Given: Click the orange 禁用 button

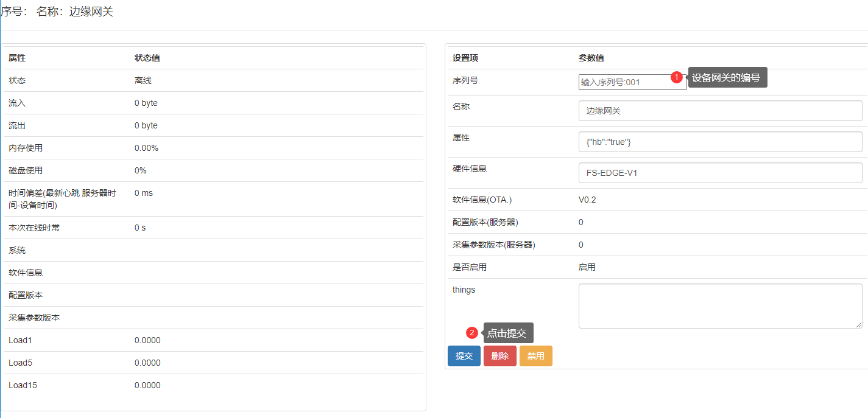Looking at the screenshot, I should click(x=535, y=356).
